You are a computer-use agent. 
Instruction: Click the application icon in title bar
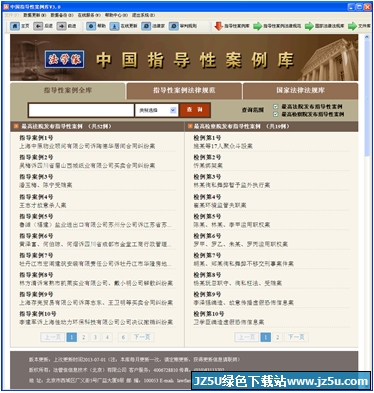point(6,7)
